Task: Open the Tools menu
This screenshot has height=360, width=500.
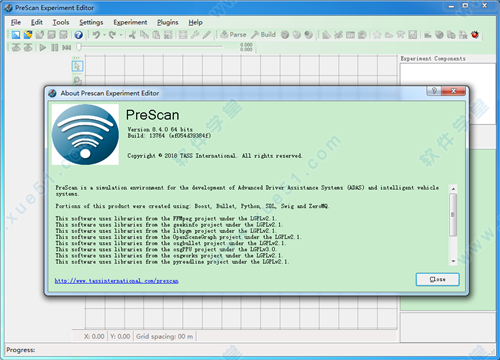Action: tap(61, 22)
